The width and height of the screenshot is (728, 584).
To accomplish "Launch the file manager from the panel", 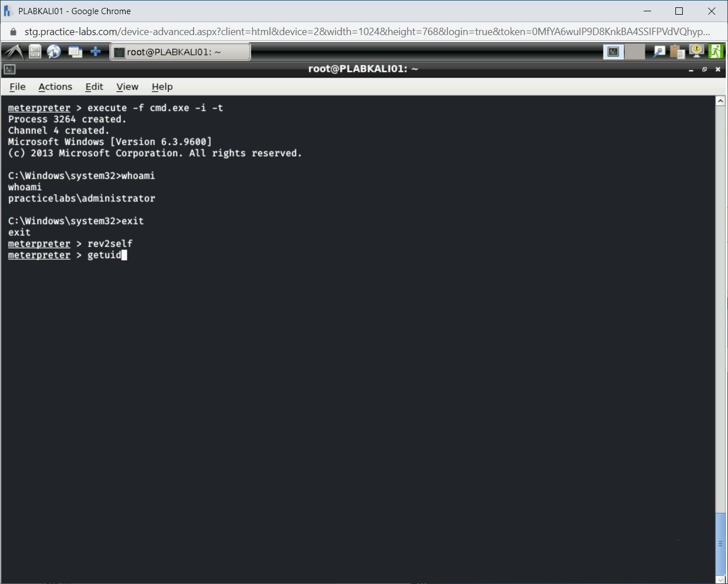I will coord(35,52).
